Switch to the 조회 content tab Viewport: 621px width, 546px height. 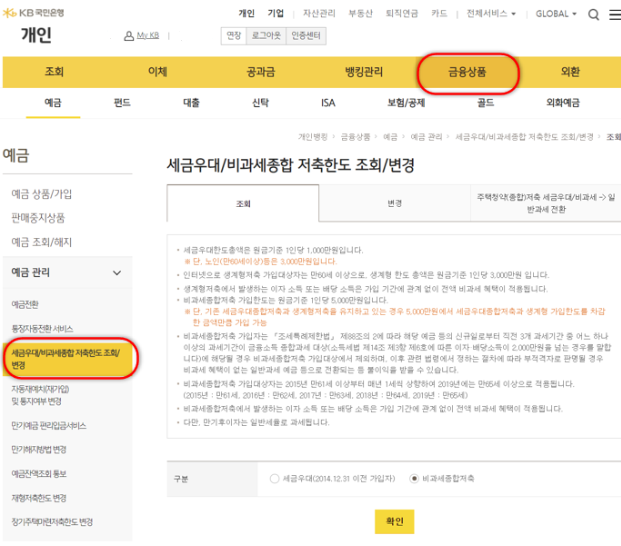tap(243, 204)
